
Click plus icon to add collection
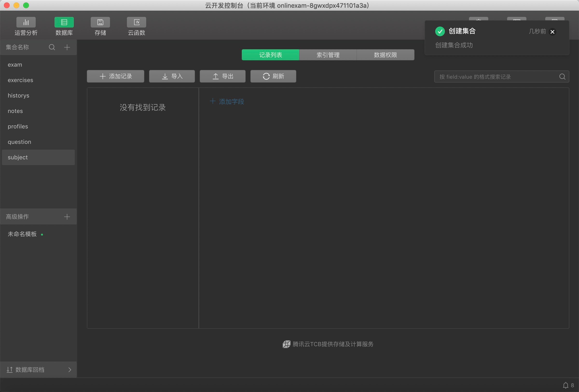67,47
